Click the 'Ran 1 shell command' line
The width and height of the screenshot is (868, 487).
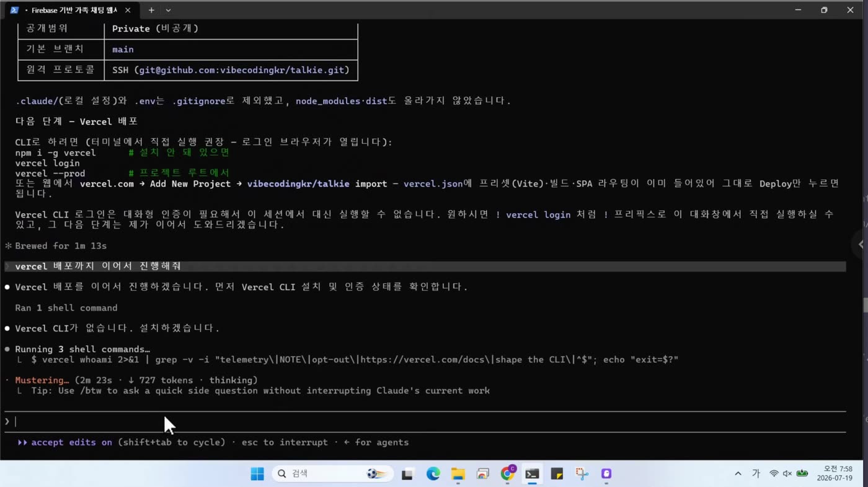66,308
